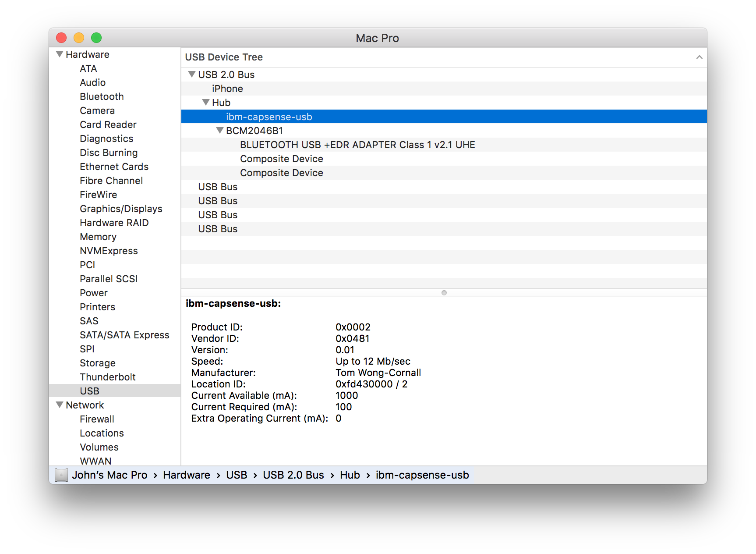Collapse the Network section disclosure triangle
This screenshot has height=554, width=756.
[x=59, y=405]
